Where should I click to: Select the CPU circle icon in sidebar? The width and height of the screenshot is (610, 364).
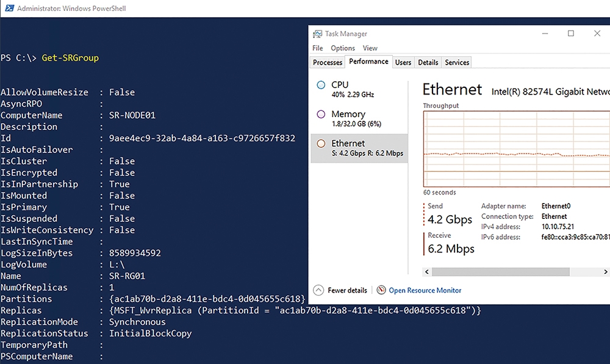321,85
